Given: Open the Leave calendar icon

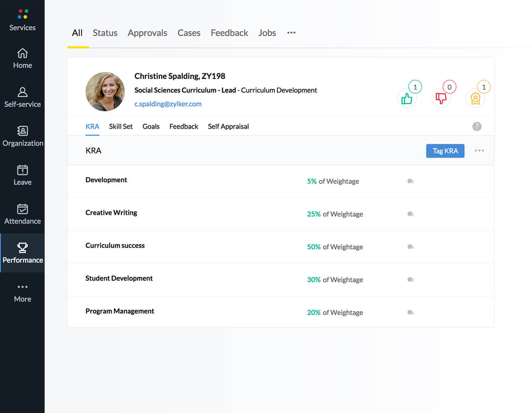Looking at the screenshot, I should 22,170.
